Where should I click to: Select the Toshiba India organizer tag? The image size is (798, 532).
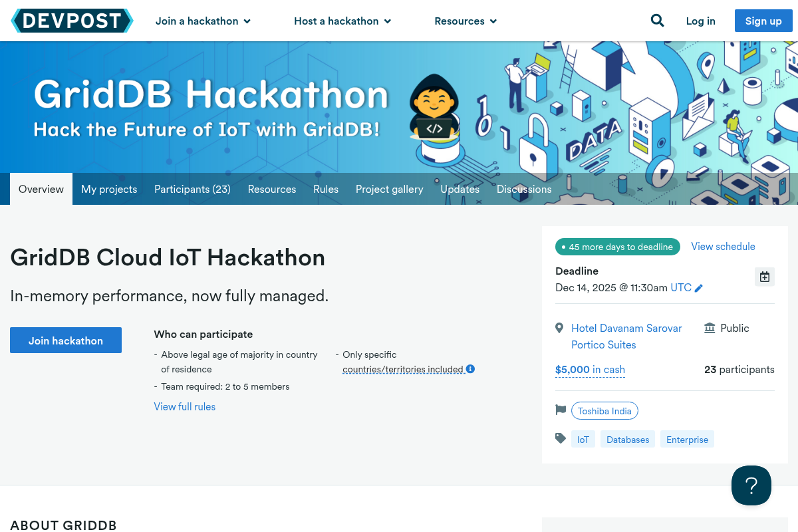(604, 411)
